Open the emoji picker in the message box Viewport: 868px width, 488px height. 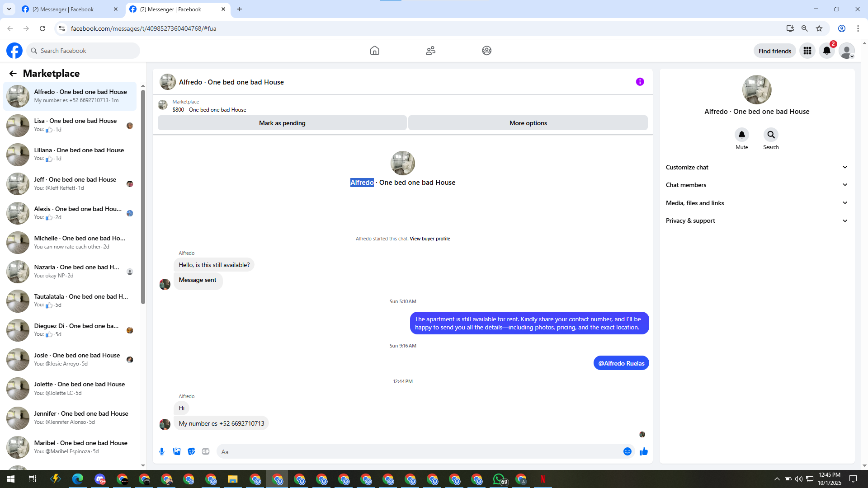pyautogui.click(x=627, y=451)
